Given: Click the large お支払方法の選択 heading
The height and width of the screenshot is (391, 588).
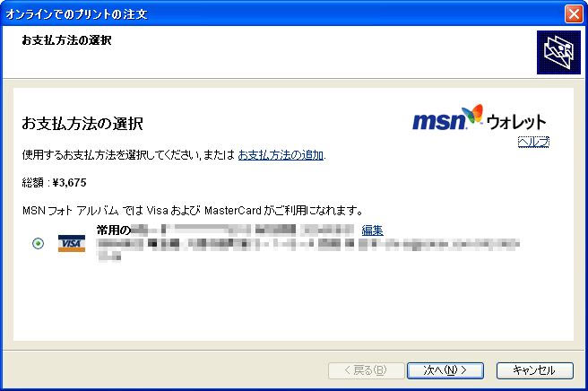Looking at the screenshot, I should pyautogui.click(x=82, y=123).
